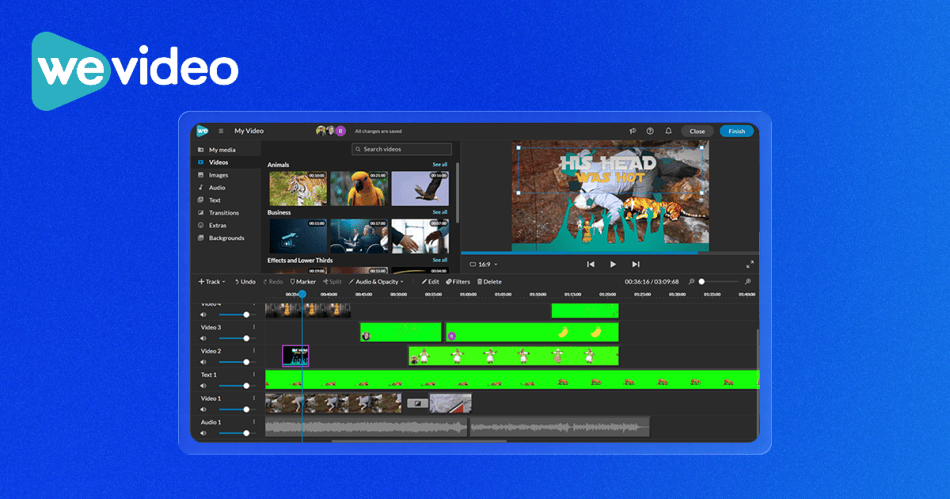Click the Close button in editor header
Viewport: 950px width, 499px height.
click(697, 131)
